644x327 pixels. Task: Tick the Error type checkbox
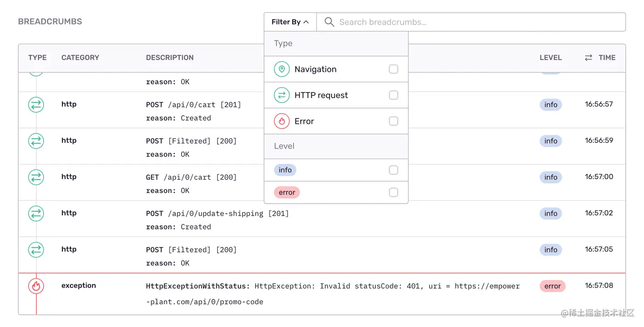(x=393, y=121)
